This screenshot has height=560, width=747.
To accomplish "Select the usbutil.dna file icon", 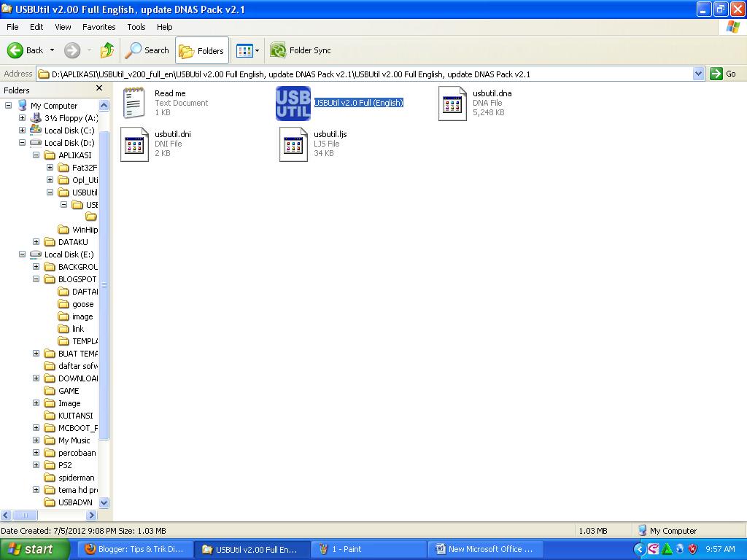I will tap(452, 104).
